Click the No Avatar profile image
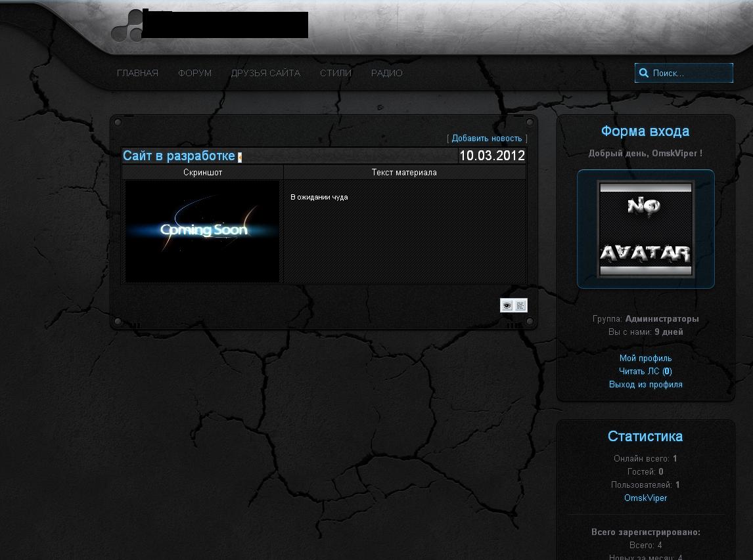Screen dimensions: 753x560 coord(645,229)
